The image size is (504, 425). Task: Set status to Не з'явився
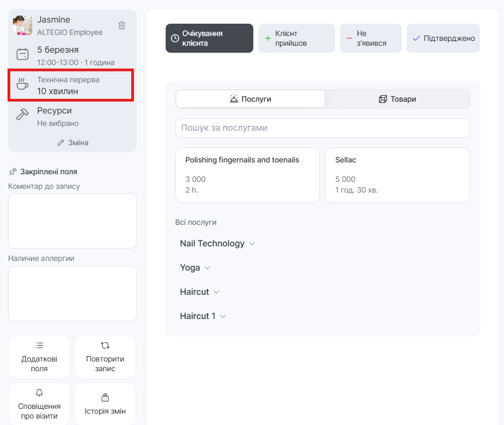click(371, 38)
